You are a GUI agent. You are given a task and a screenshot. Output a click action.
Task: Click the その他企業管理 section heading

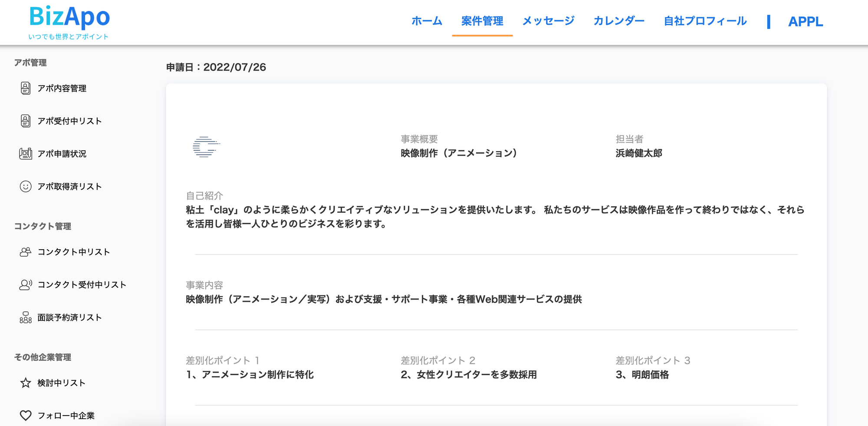(x=43, y=357)
